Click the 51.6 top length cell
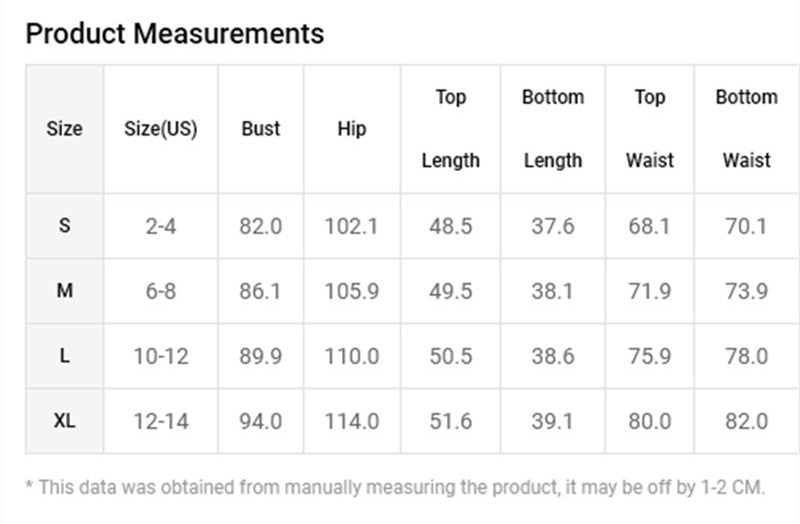800x524 pixels. point(451,421)
